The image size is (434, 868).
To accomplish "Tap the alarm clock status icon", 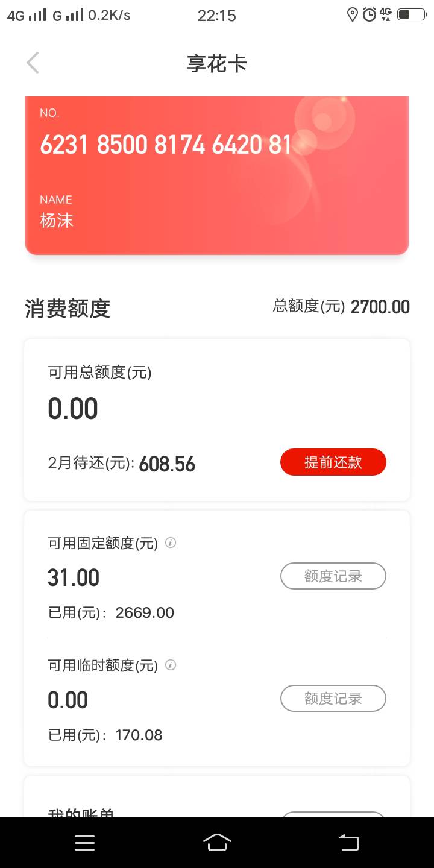I will (x=370, y=15).
